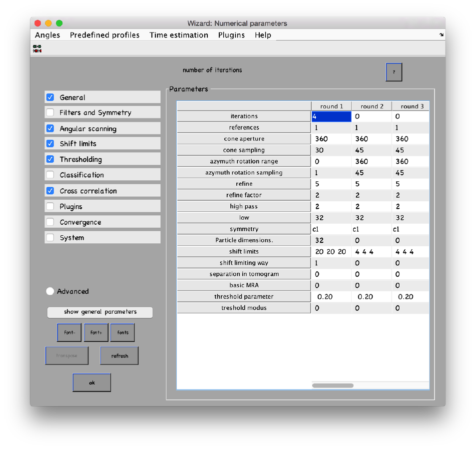Click the question mark help button
476x449 pixels.
click(x=394, y=72)
